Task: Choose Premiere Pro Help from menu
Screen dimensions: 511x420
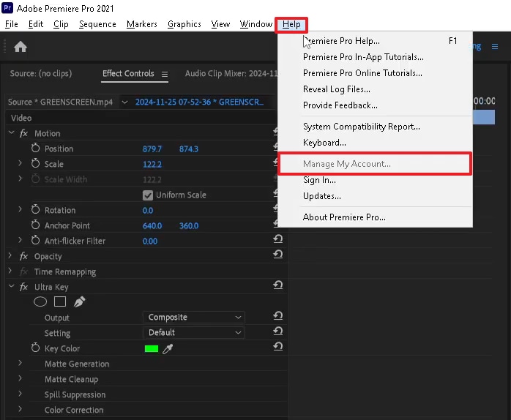Action: 375,41
